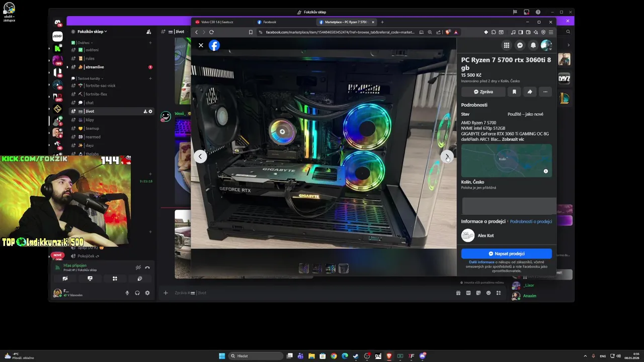644x362 pixels.
Task: Click the Kolín location map
Action: click(506, 160)
